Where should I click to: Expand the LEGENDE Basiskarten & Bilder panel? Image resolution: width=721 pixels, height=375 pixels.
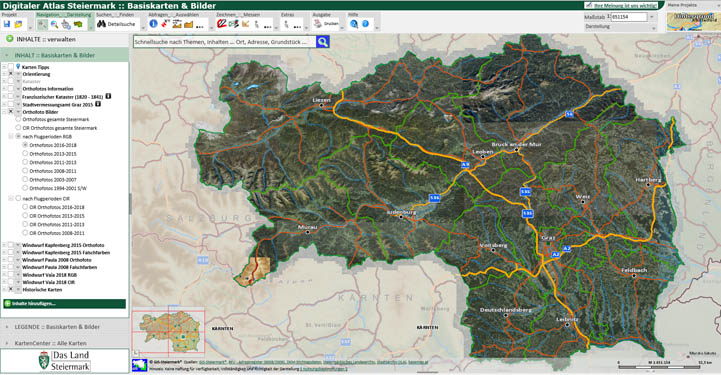[64, 327]
